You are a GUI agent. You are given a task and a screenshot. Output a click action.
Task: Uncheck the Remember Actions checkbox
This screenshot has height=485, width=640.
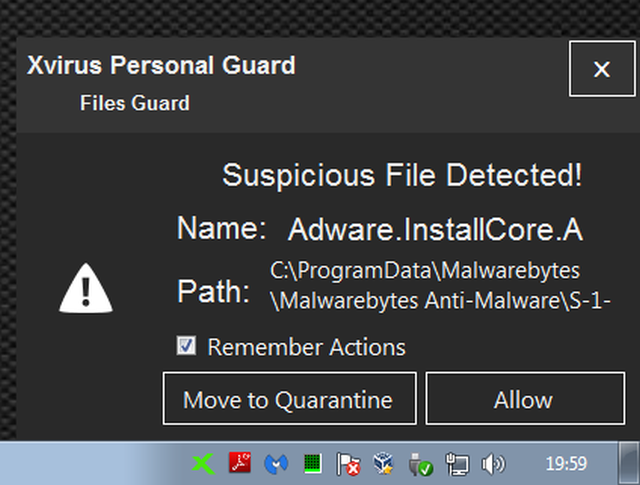[186, 346]
